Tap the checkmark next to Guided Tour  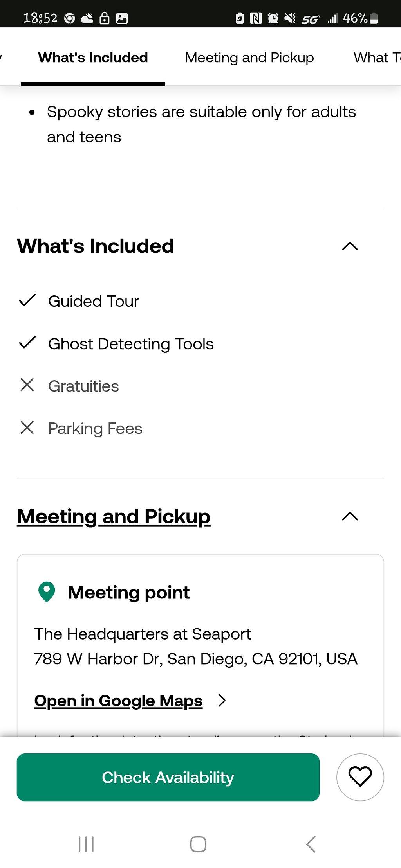tap(27, 300)
